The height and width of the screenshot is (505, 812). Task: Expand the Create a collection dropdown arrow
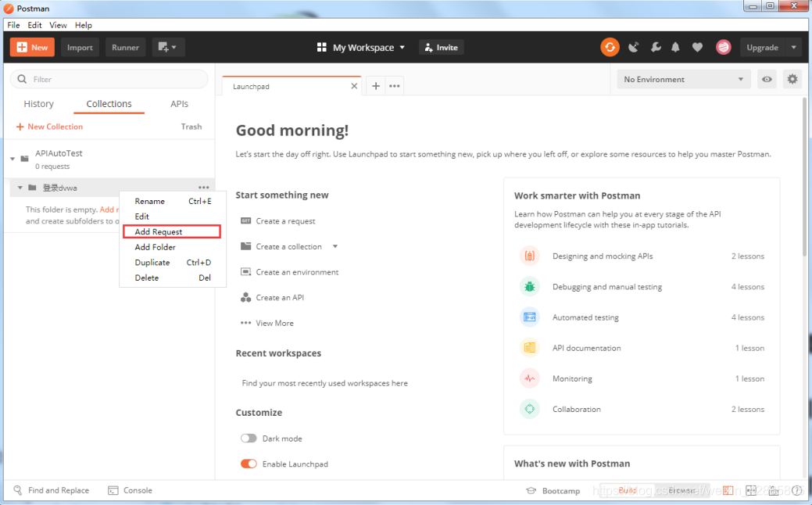pyautogui.click(x=335, y=246)
